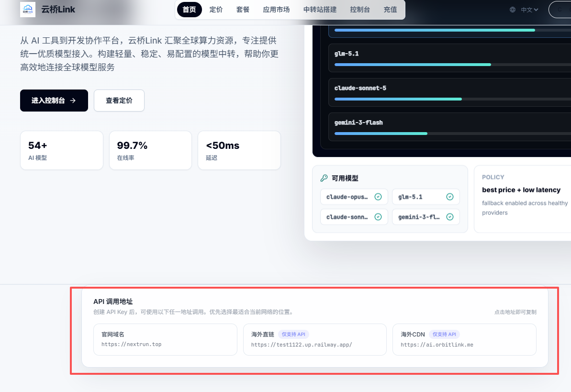
Task: Click the check icon on glm-5.1 chip
Action: coord(450,197)
